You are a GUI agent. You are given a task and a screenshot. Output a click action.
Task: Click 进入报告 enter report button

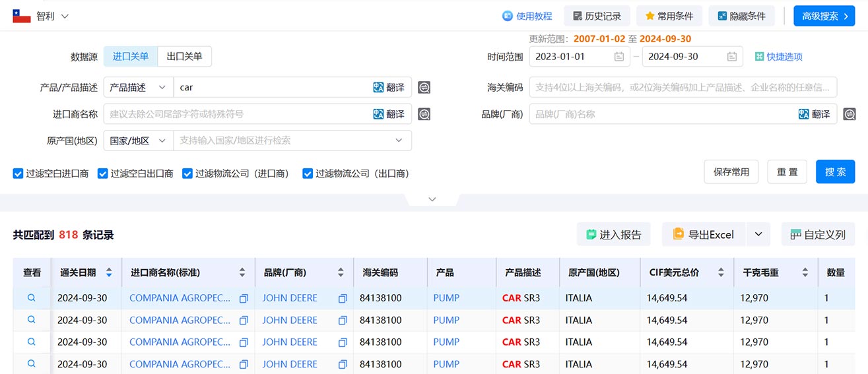(614, 234)
